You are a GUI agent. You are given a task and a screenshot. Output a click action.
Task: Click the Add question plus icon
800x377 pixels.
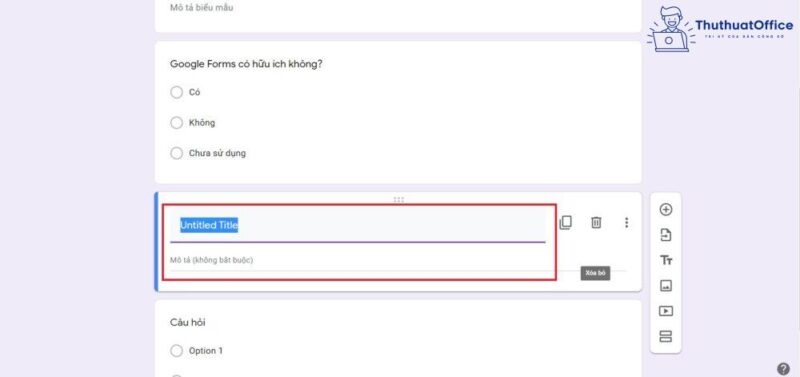pos(666,210)
